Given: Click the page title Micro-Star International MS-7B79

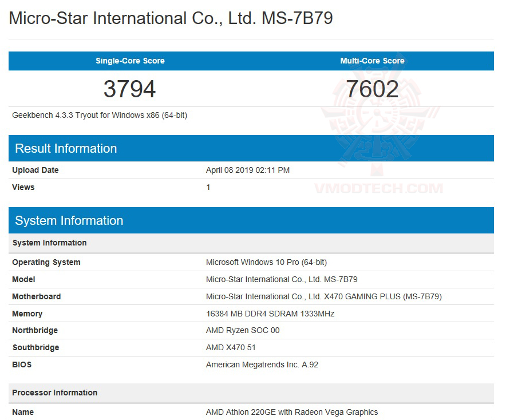Looking at the screenshot, I should [x=171, y=18].
